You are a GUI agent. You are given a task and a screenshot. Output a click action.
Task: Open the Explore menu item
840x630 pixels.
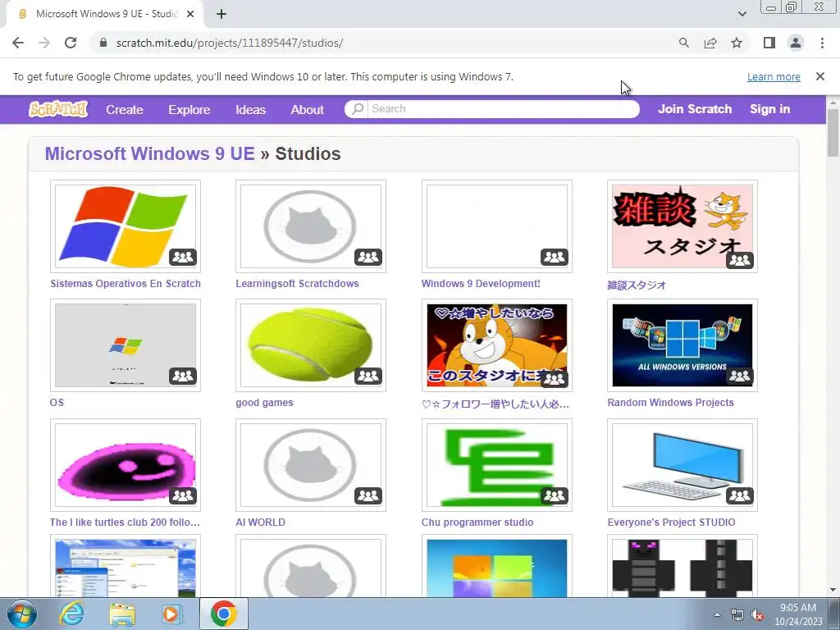pos(189,110)
